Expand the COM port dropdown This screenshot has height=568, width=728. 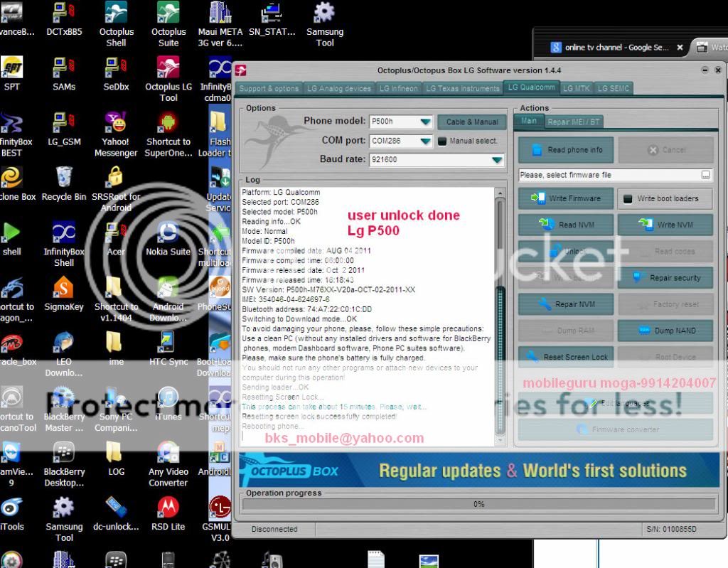425,141
